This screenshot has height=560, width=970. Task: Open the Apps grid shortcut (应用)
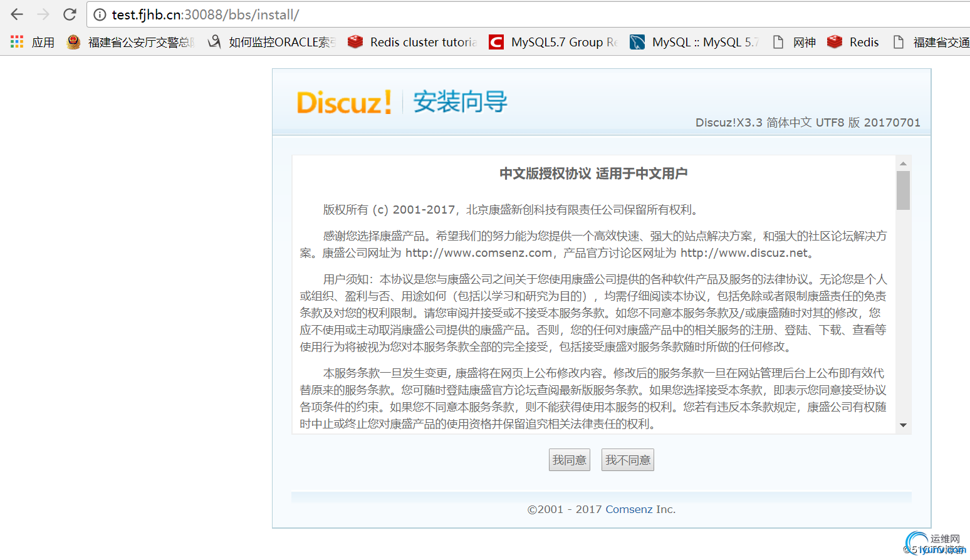click(x=33, y=42)
